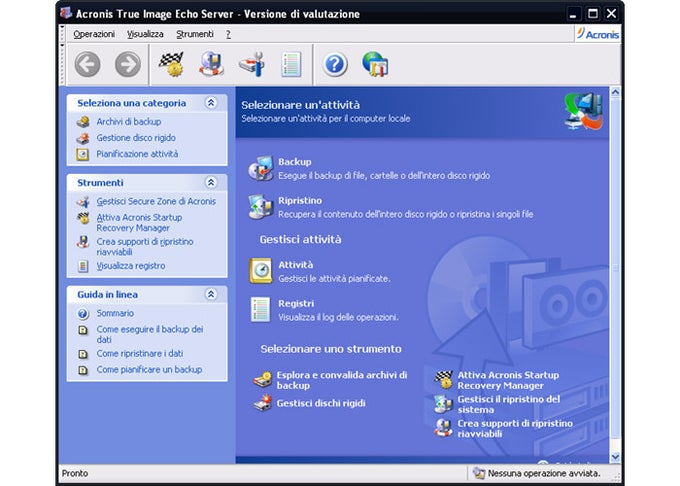Click the globe web toolbar icon
Image resolution: width=680 pixels, height=486 pixels.
375,64
